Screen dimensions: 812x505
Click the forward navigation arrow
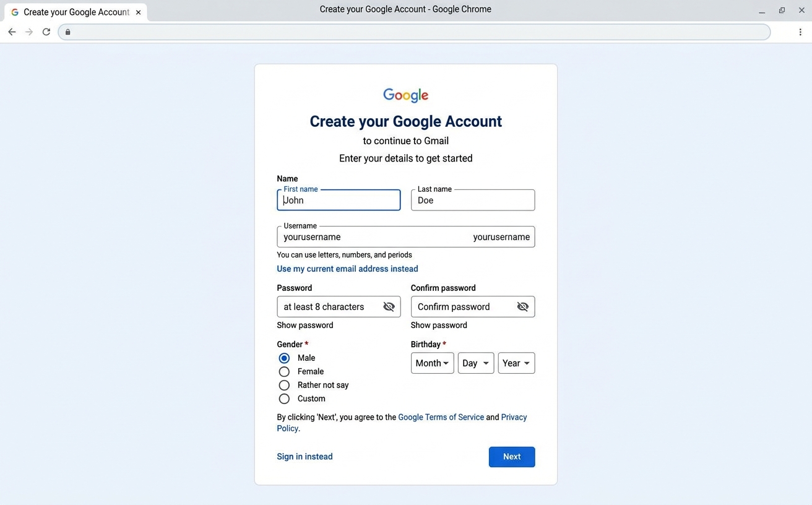(x=29, y=32)
